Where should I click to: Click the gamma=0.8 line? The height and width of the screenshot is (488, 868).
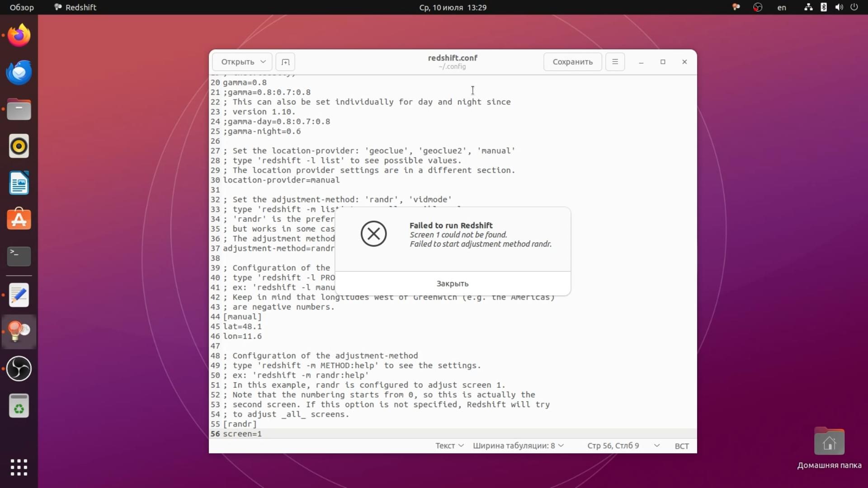coord(245,82)
